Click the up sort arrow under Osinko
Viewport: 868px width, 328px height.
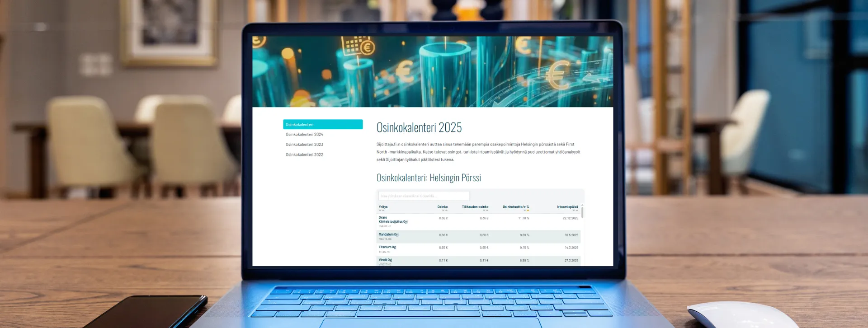point(446,211)
